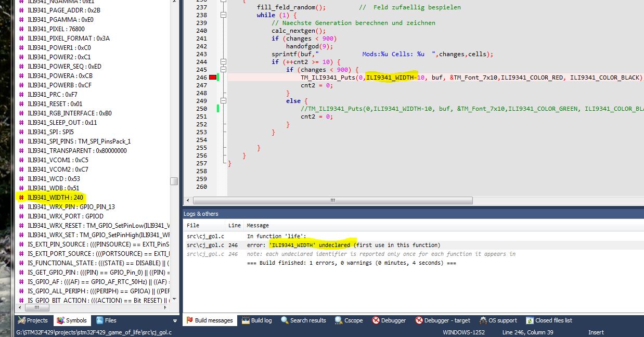Click the hash icon beside ILI9341_WCD : 0x53
This screenshot has height=337, width=644.
click(21, 179)
